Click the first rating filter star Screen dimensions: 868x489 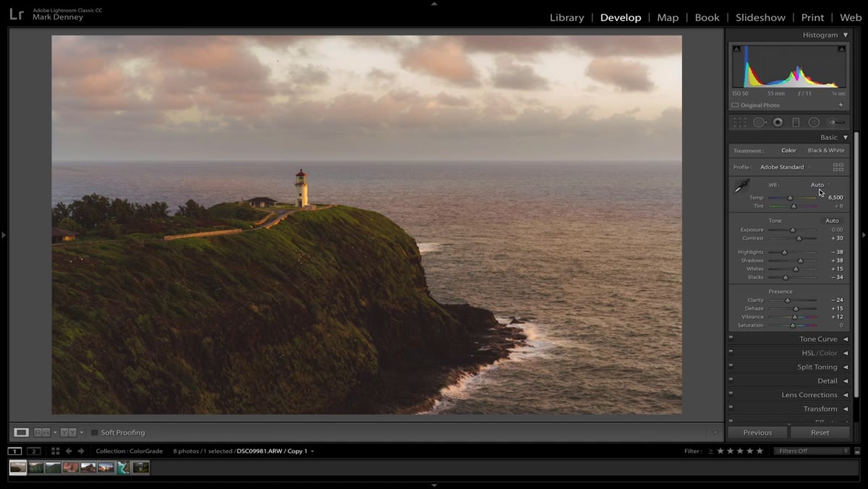pyautogui.click(x=720, y=451)
